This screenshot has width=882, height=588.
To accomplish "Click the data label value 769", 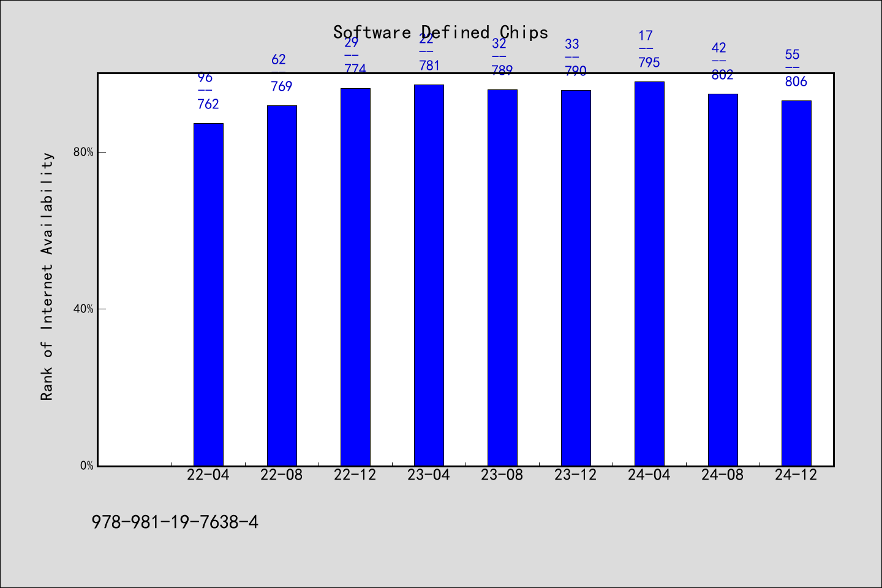I will pyautogui.click(x=282, y=86).
